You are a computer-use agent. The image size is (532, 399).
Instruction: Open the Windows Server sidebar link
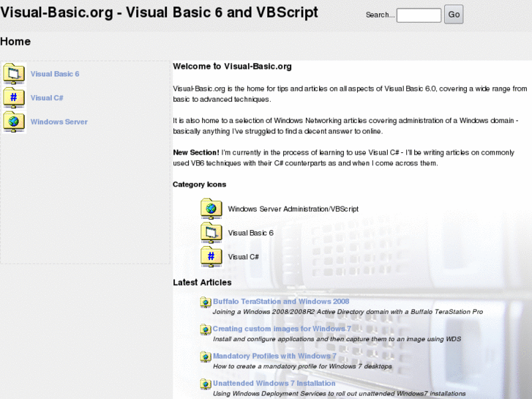coord(59,122)
